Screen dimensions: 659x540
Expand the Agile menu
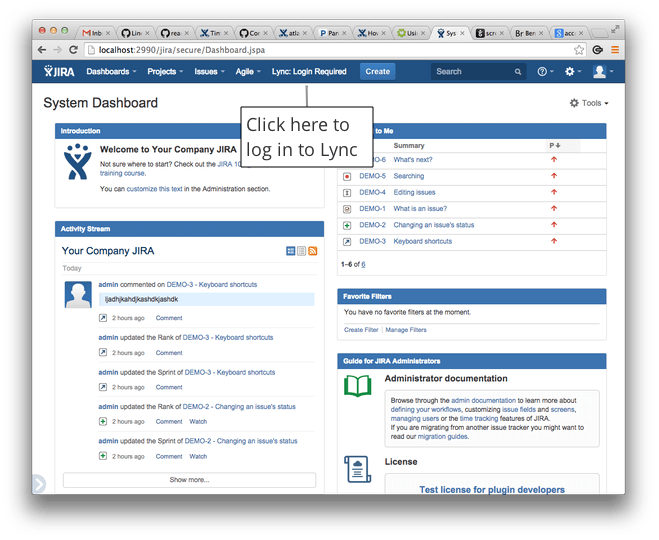[248, 71]
